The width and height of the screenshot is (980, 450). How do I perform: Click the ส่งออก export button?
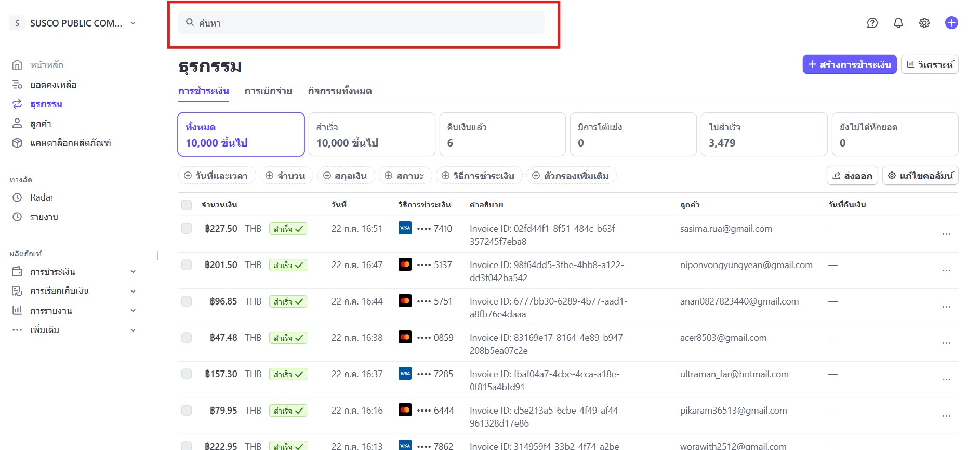[852, 176]
